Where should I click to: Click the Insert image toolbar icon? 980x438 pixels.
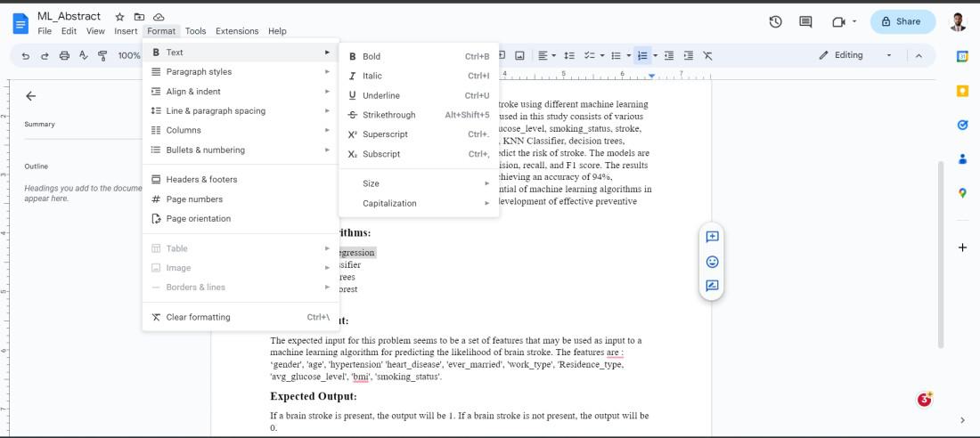pos(519,55)
